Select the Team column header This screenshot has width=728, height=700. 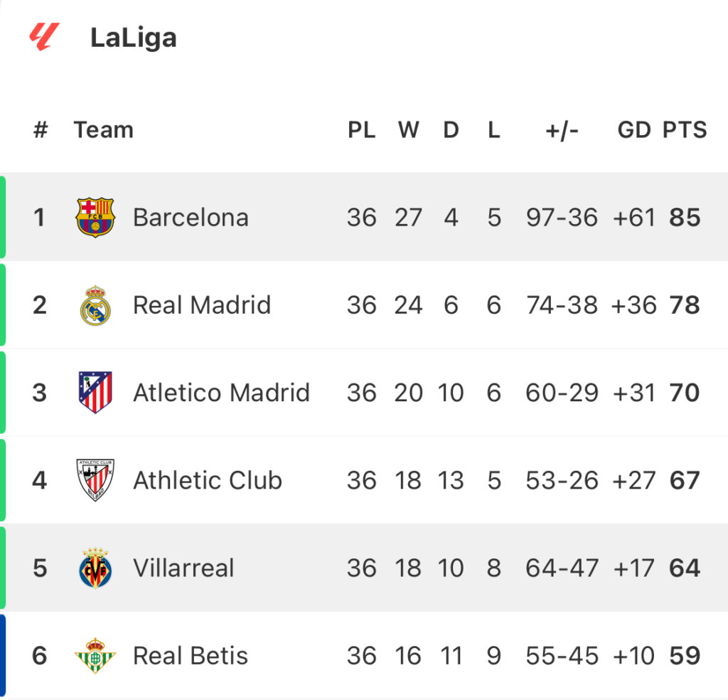(104, 129)
